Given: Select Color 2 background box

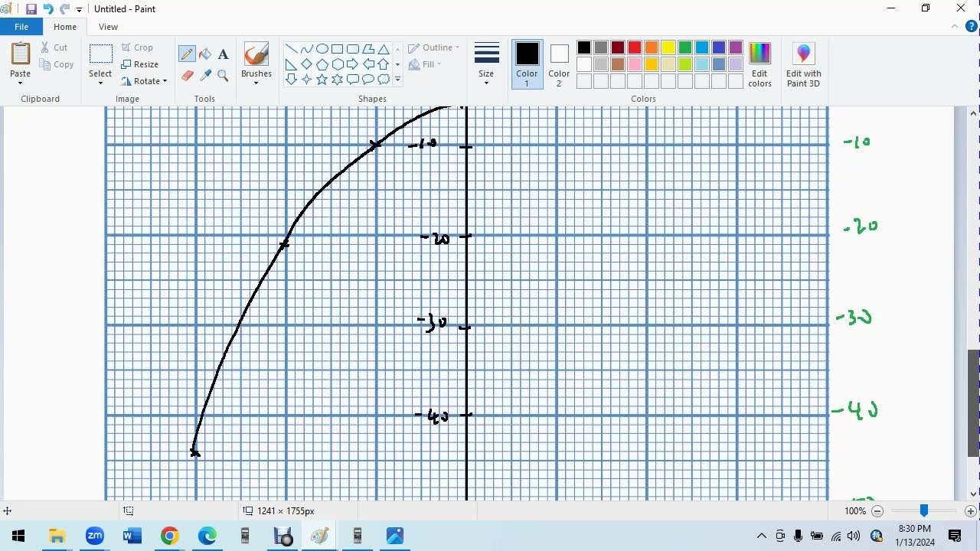Looking at the screenshot, I should [x=559, y=64].
